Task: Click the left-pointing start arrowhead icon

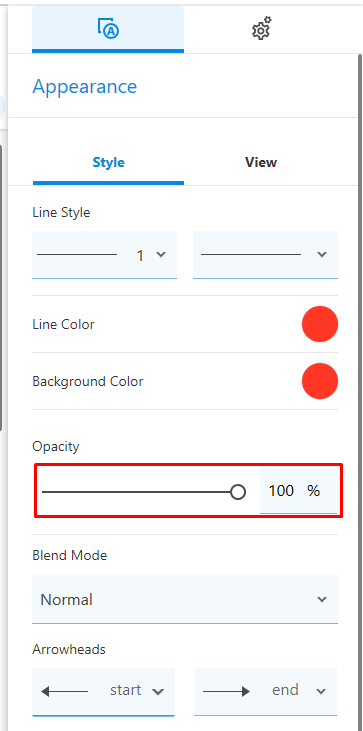Action: (64, 692)
